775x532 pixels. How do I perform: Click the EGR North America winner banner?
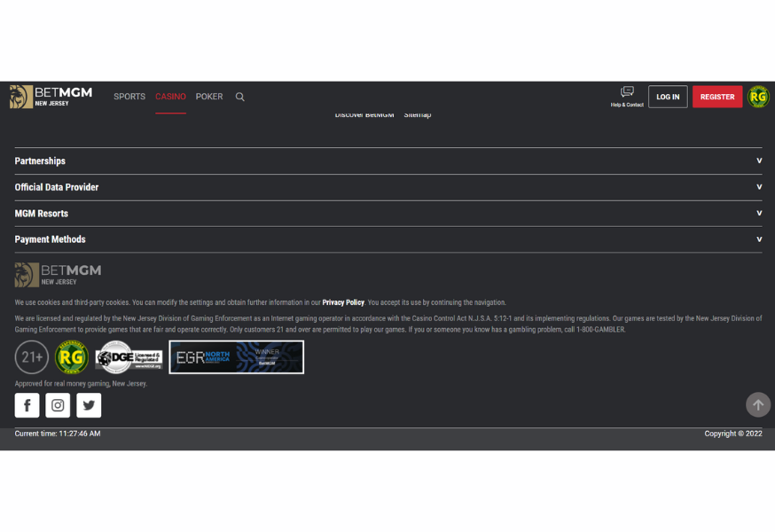pyautogui.click(x=236, y=357)
